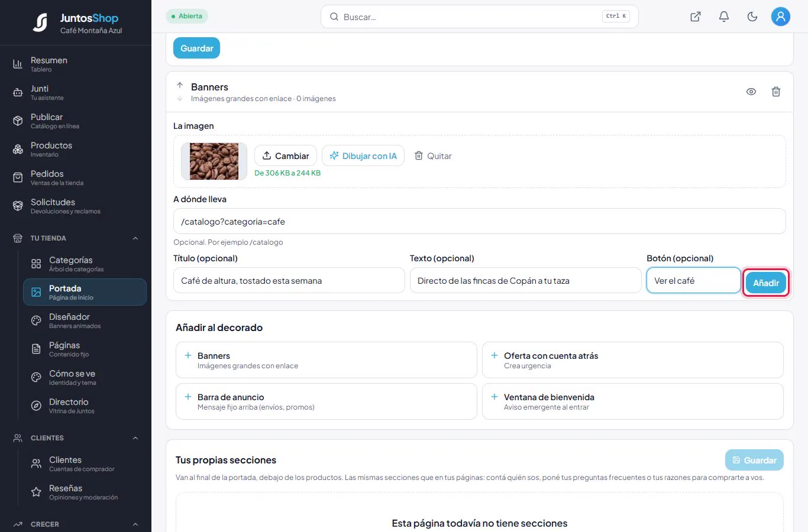Viewport: 808px width, 532px height.
Task: Delete the Banners section with trash icon
Action: point(776,92)
